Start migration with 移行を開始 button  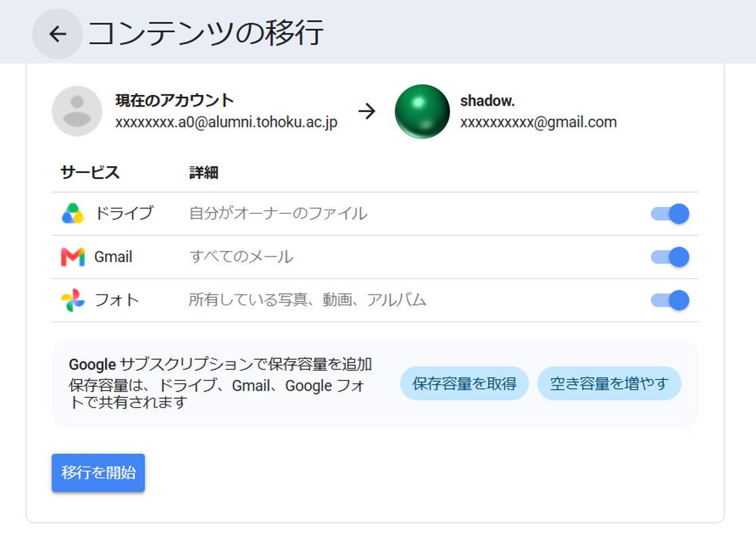click(98, 473)
